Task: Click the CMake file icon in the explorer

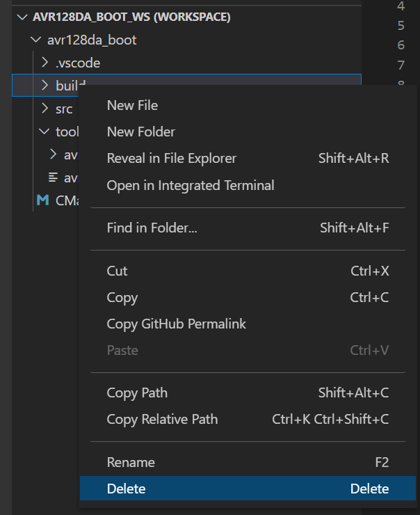Action: point(42,200)
